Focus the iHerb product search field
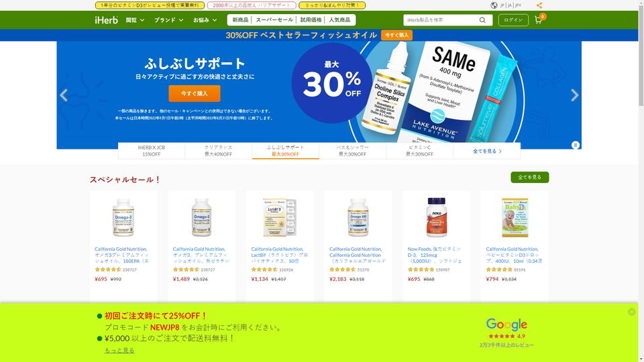This screenshot has height=362, width=644. pyautogui.click(x=441, y=19)
